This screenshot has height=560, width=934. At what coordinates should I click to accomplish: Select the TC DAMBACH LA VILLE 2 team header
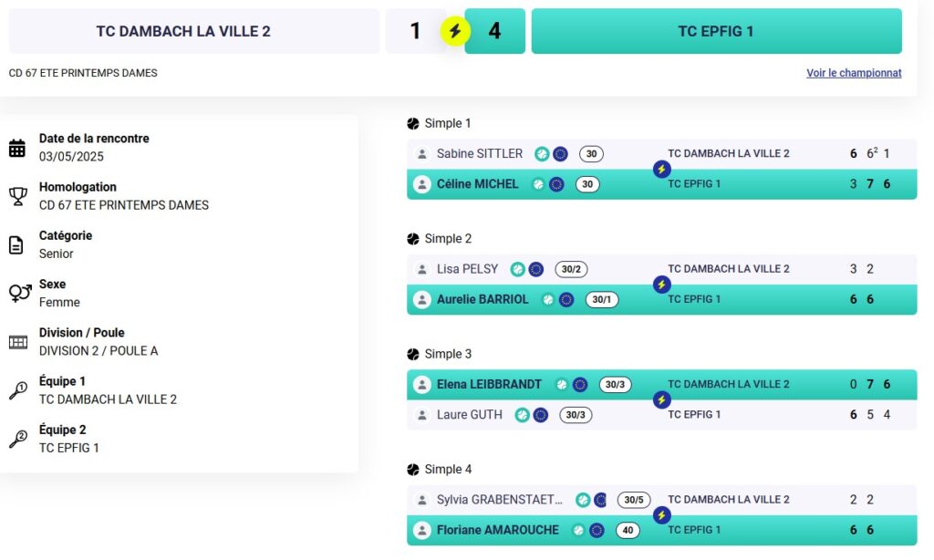point(193,31)
